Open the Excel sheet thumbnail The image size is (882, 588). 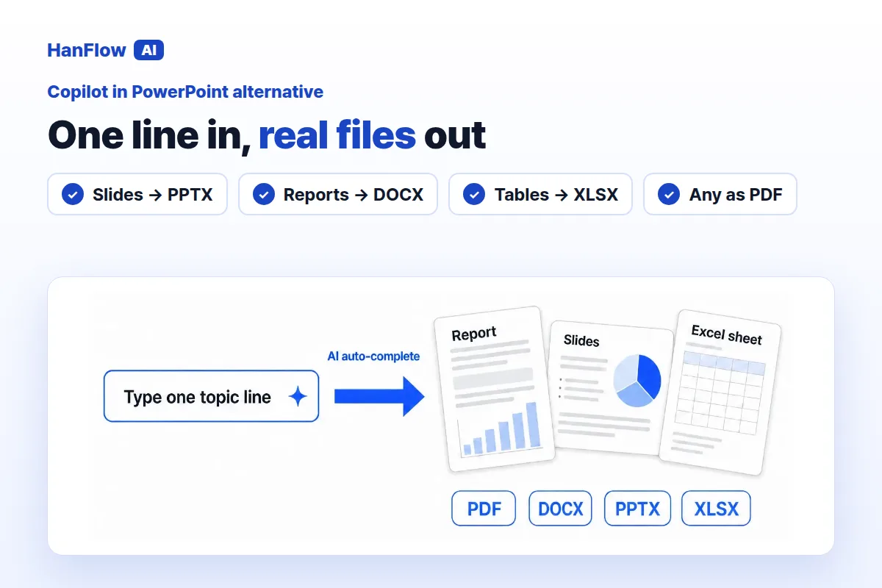tap(720, 392)
